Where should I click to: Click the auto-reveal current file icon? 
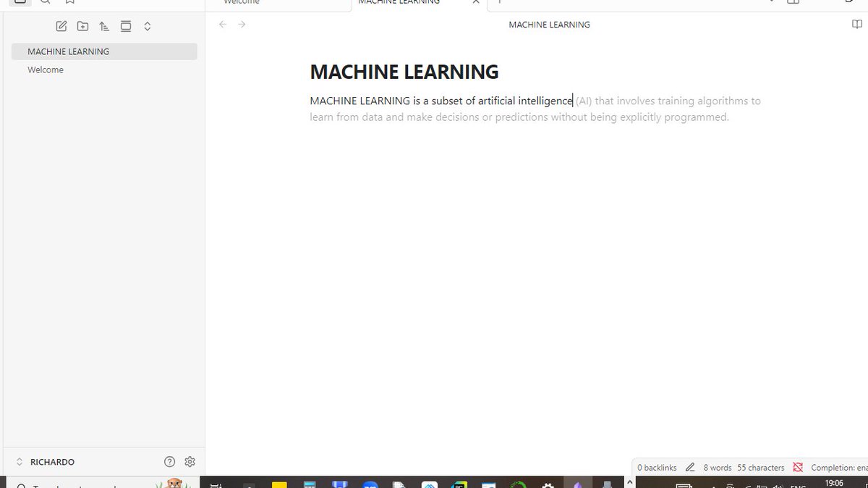click(126, 26)
